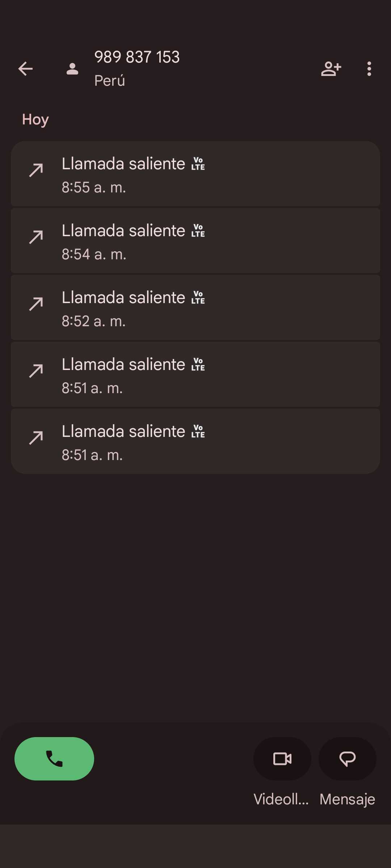Tap the Mensaje label
The image size is (391, 868).
pos(347,799)
